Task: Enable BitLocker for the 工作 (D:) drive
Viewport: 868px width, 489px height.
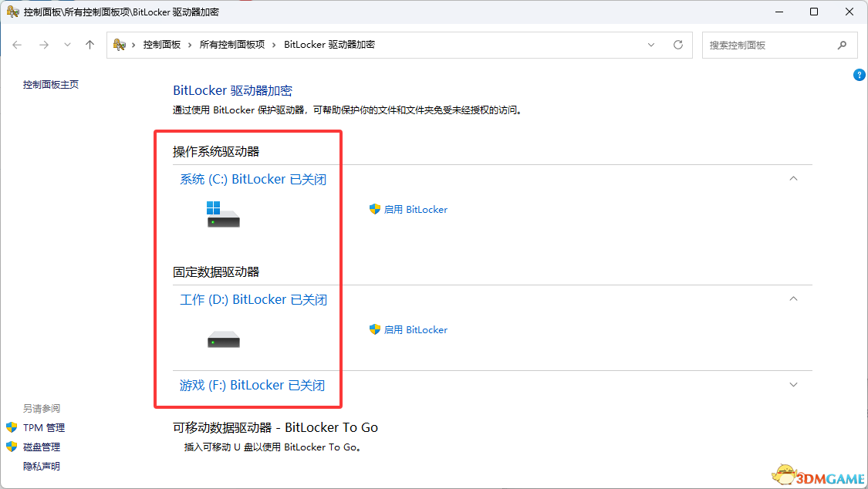Action: (417, 329)
